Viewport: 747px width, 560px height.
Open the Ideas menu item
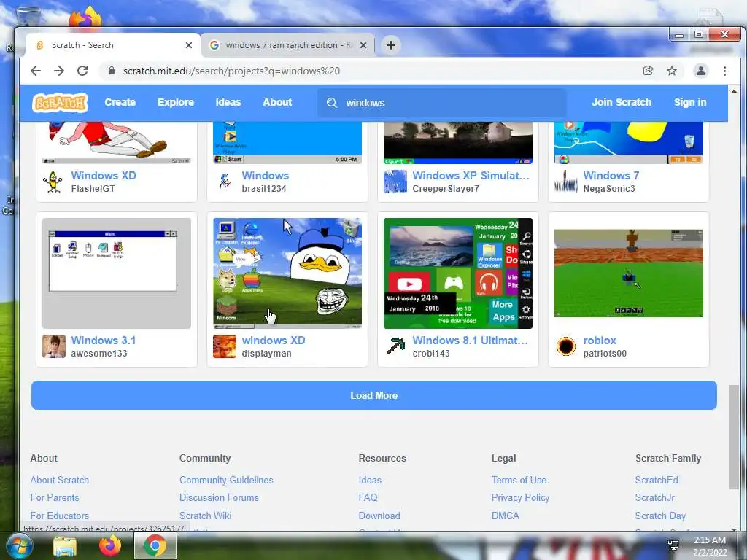pyautogui.click(x=228, y=102)
